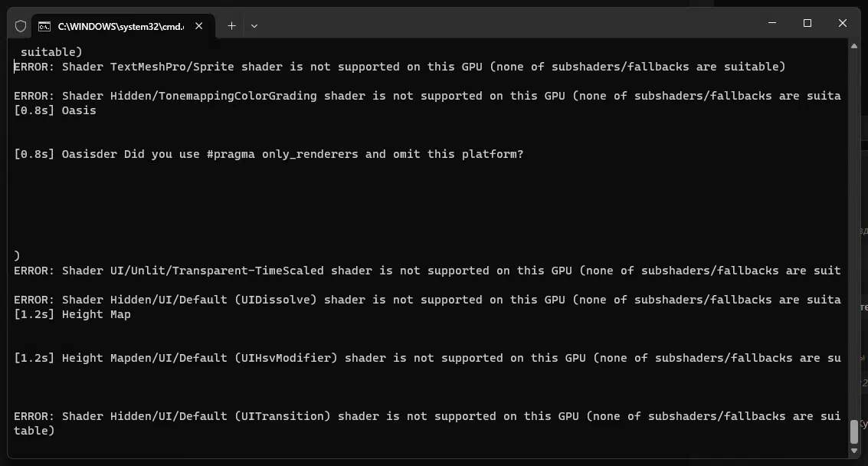Maximize the terminal window
Image resolution: width=868 pixels, height=466 pixels.
pos(807,23)
